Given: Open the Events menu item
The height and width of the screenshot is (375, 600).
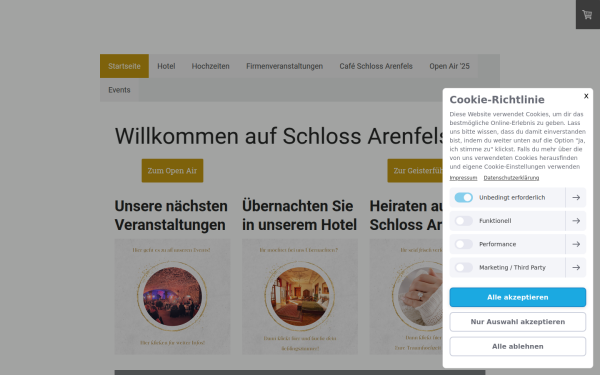Looking at the screenshot, I should (119, 90).
